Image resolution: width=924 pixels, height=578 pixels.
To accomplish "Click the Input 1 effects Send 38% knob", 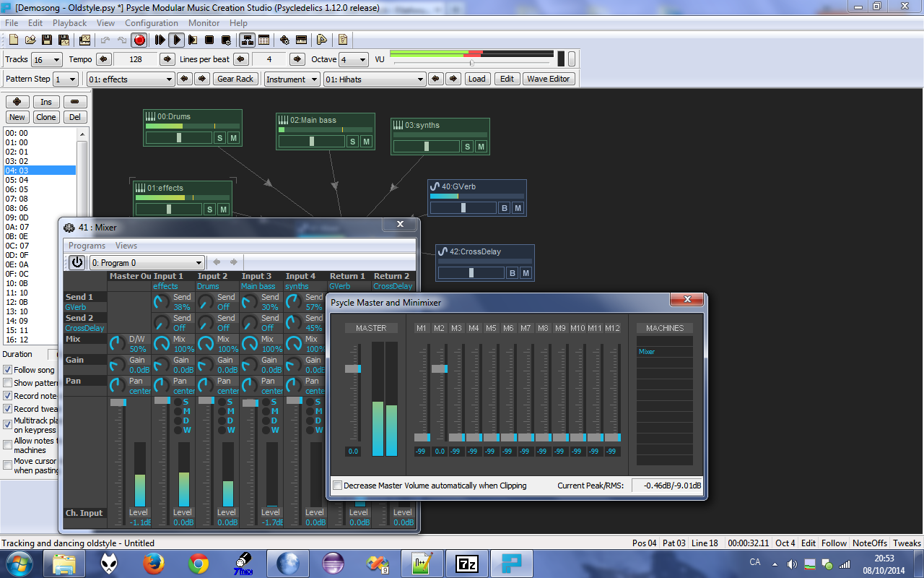I will tap(162, 301).
